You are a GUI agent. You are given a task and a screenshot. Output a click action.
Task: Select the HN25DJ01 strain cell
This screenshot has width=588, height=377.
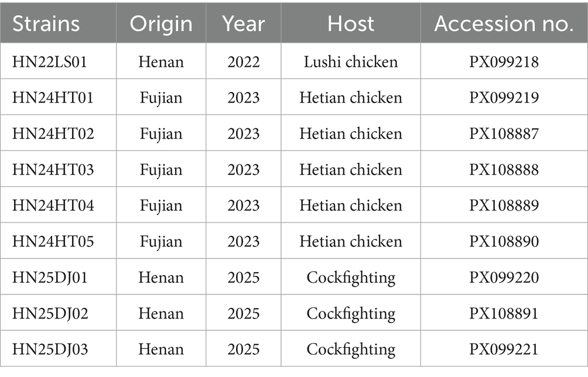(x=50, y=277)
